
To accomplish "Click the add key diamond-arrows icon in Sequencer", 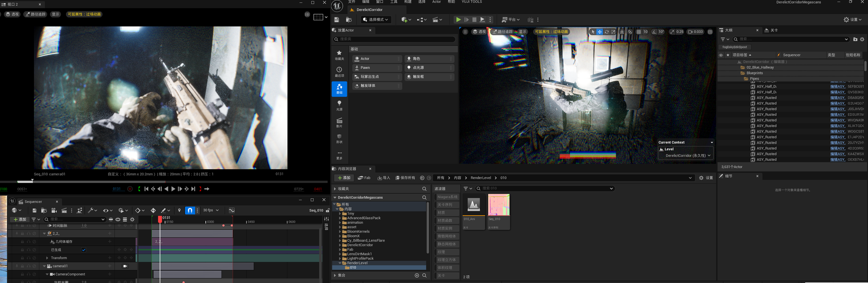I will tap(153, 210).
